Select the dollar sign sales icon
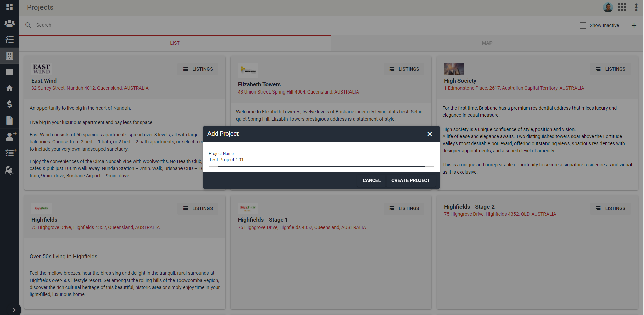Screen dimensions: 644x315 [x=9, y=104]
